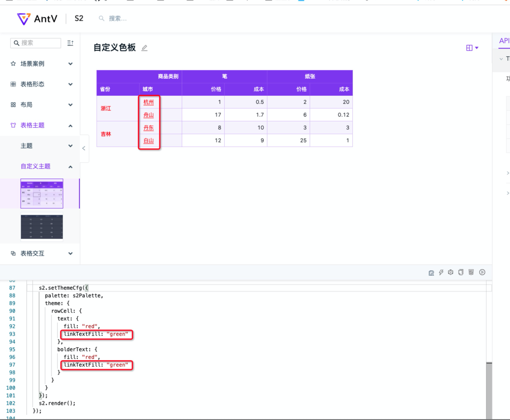Viewport: 510px width, 420px height.
Task: Click data cell with value 0.12
Action: (x=331, y=115)
